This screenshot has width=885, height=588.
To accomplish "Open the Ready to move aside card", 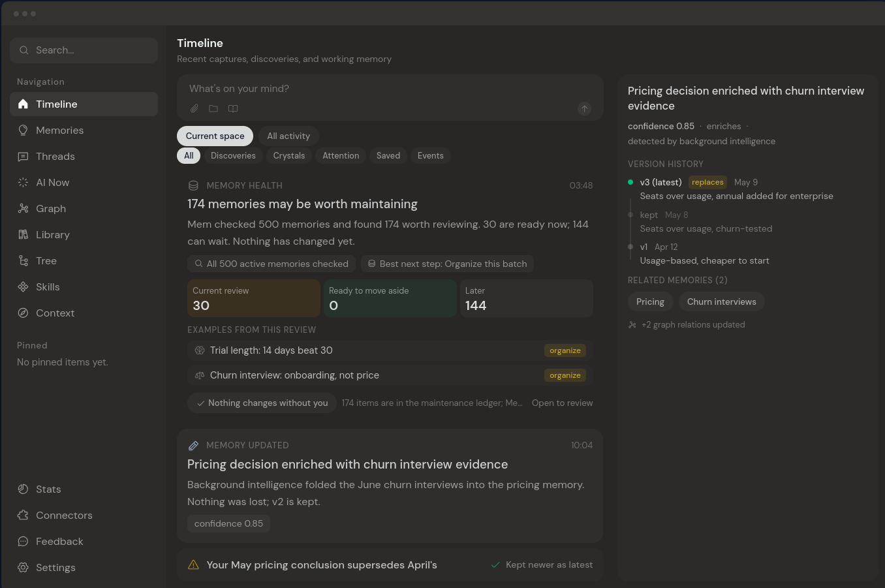I will [390, 298].
